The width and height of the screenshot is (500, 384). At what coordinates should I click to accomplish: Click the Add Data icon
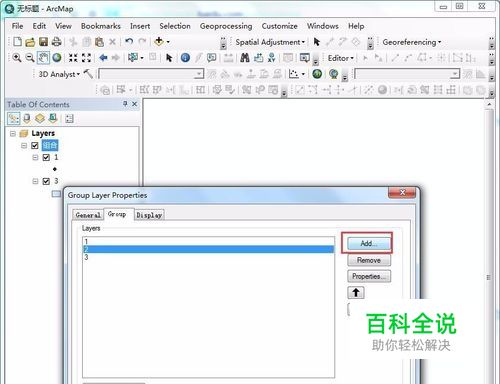pyautogui.click(x=159, y=41)
